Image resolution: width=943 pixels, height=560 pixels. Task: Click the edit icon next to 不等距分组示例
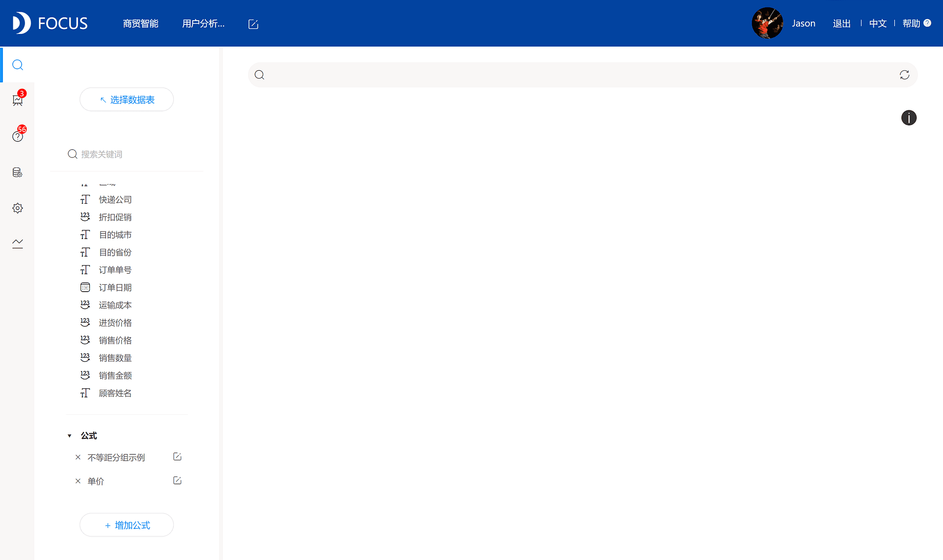tap(177, 456)
